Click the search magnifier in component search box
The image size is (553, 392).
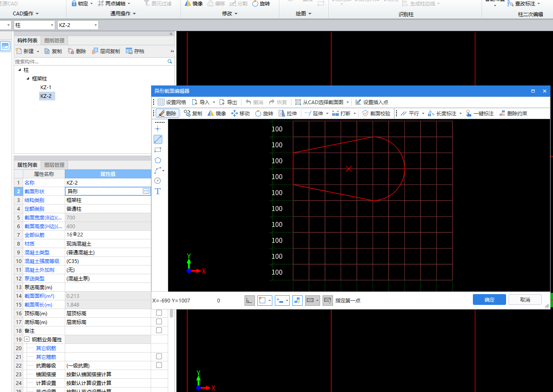pyautogui.click(x=170, y=61)
